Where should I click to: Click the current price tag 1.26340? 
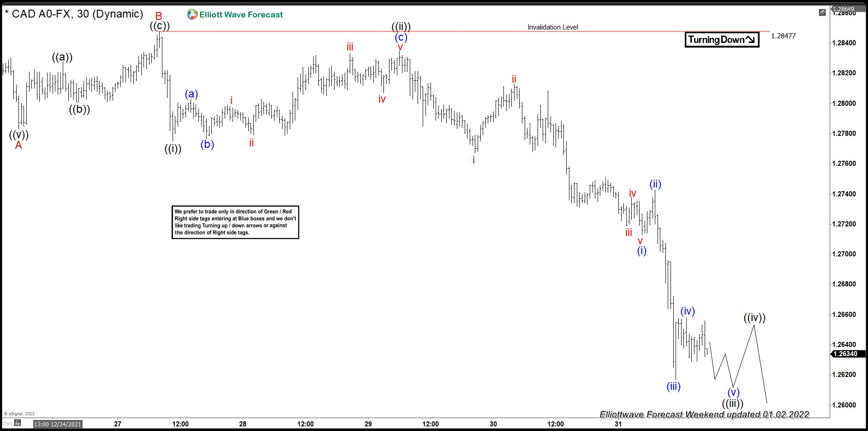[x=848, y=354]
